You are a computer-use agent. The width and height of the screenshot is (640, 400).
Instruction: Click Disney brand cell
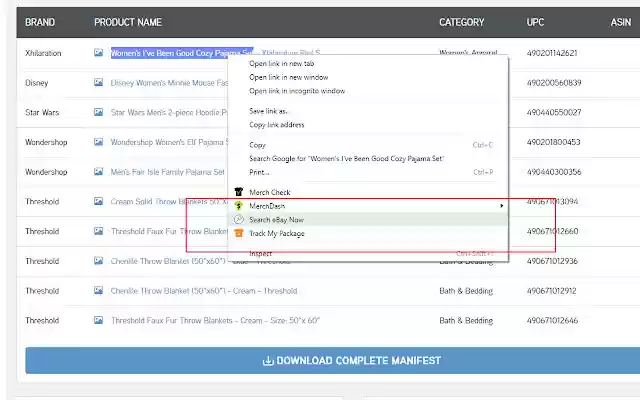coord(36,82)
